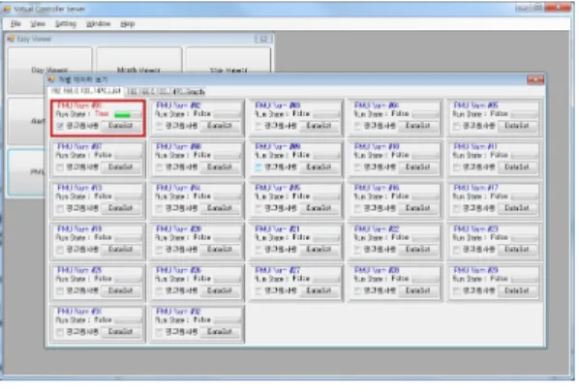
Task: Open the Help menu
Action: coord(128,24)
